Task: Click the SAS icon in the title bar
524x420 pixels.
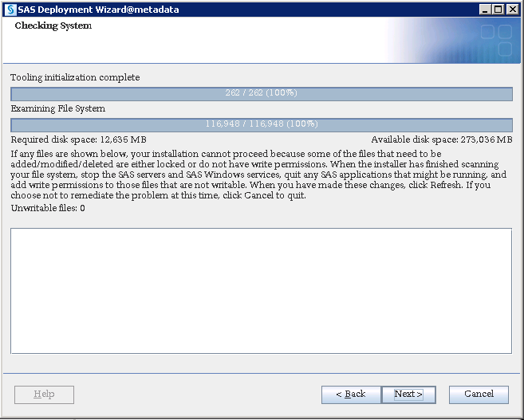Action: 10,10
